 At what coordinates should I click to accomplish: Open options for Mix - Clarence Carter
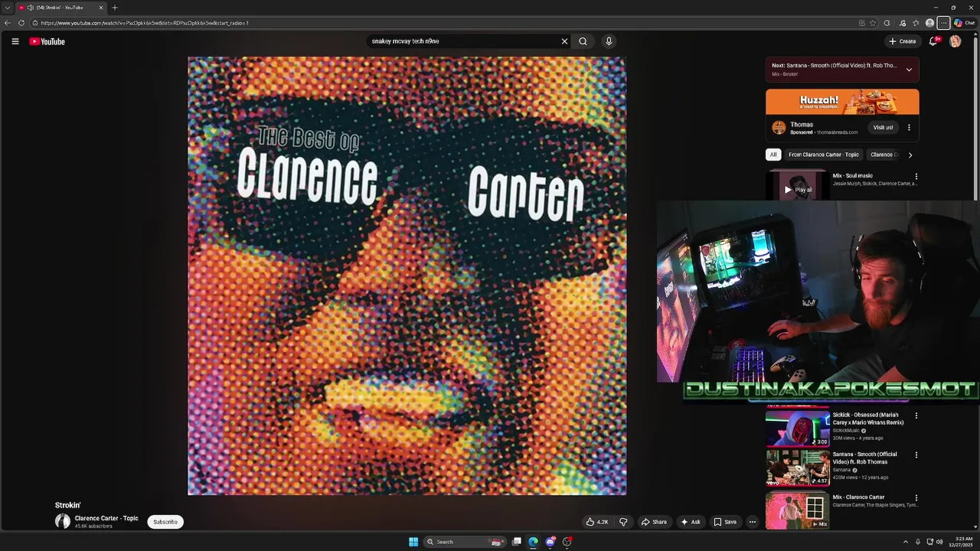tap(916, 498)
